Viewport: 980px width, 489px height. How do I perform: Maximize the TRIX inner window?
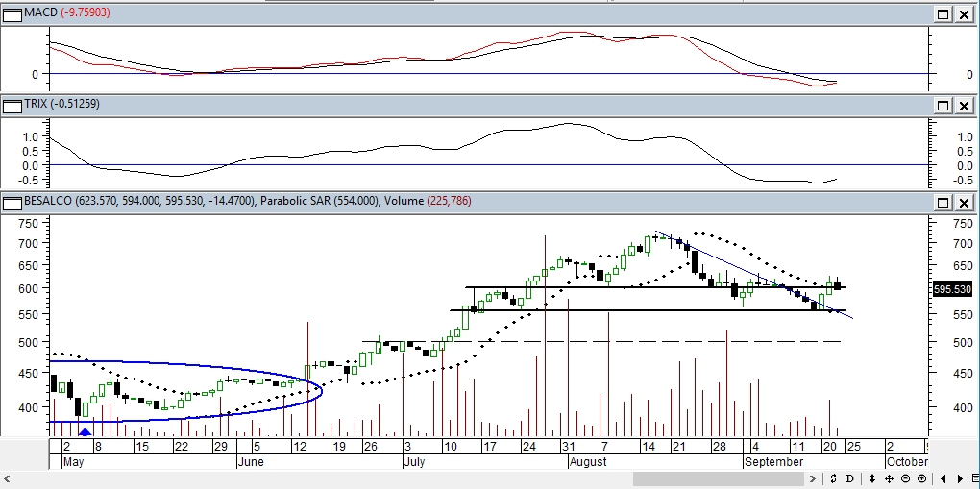pos(943,105)
